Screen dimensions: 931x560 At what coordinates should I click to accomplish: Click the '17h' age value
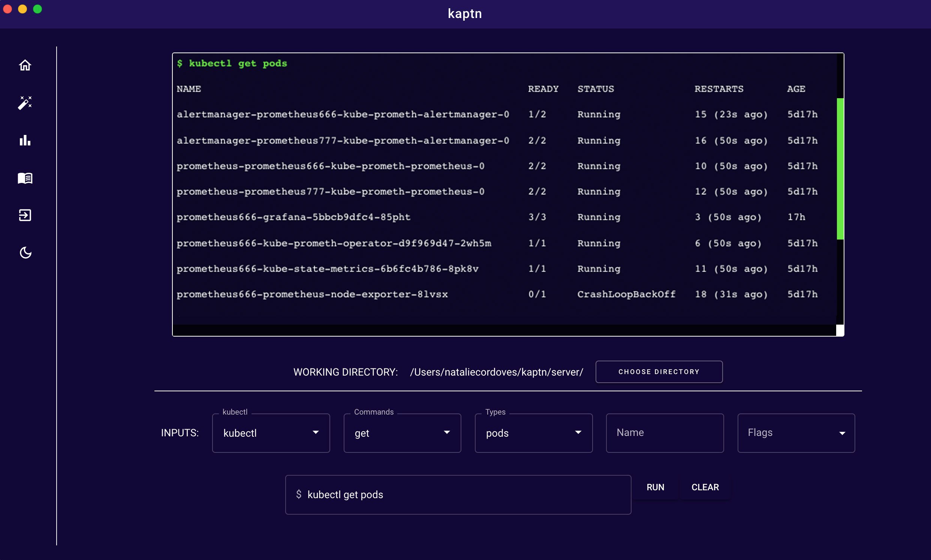tap(796, 217)
